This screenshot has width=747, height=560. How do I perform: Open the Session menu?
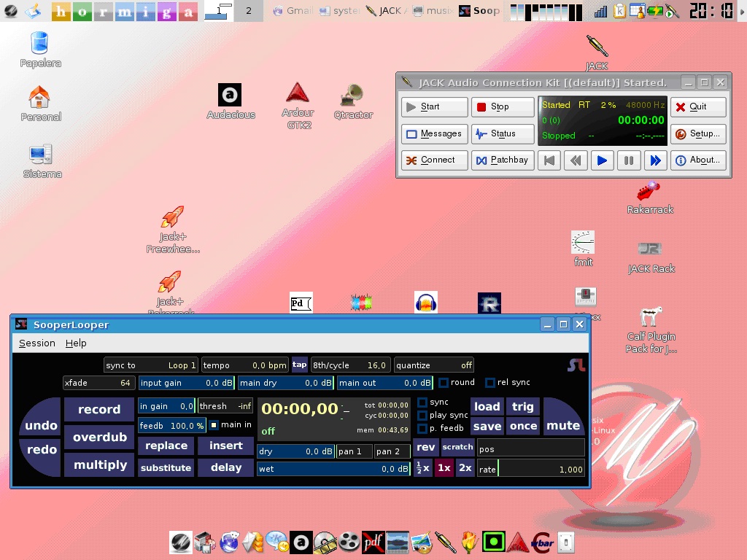click(x=36, y=343)
